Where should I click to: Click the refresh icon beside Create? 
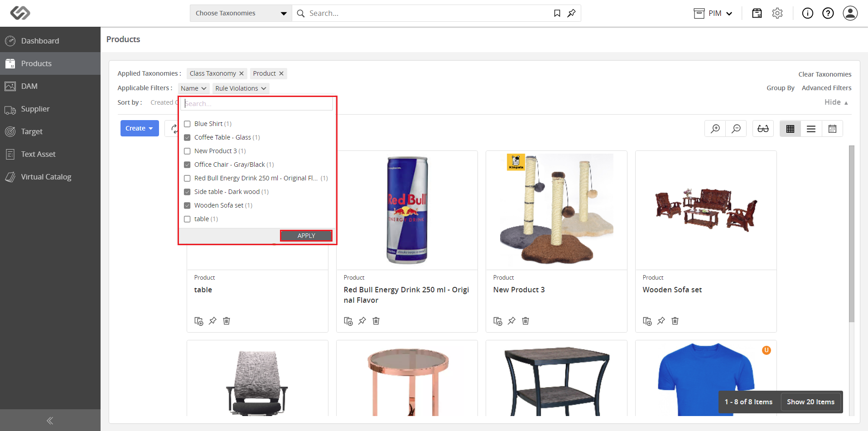[174, 129]
